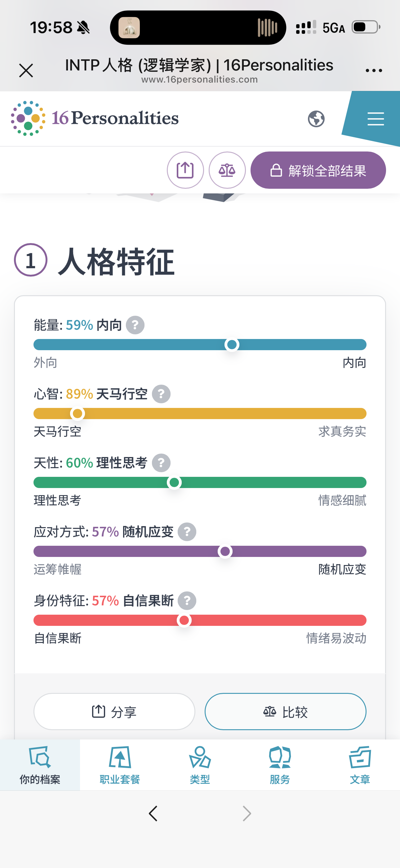Click help icon next to 天马行空
400x868 pixels.
point(161,394)
